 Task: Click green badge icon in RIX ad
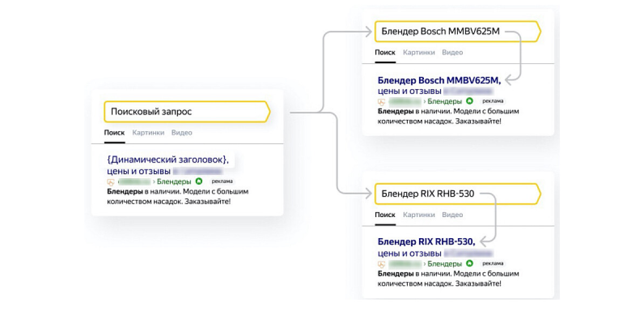(469, 263)
